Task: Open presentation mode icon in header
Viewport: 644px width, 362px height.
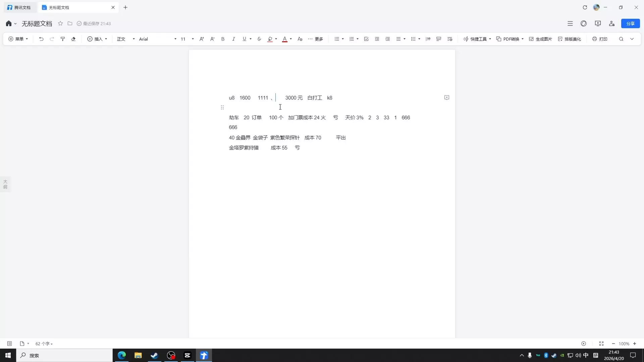Action: click(x=598, y=23)
